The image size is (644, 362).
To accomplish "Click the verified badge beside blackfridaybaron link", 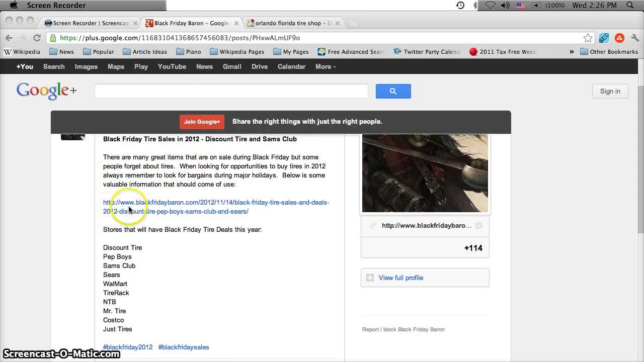I will click(479, 225).
